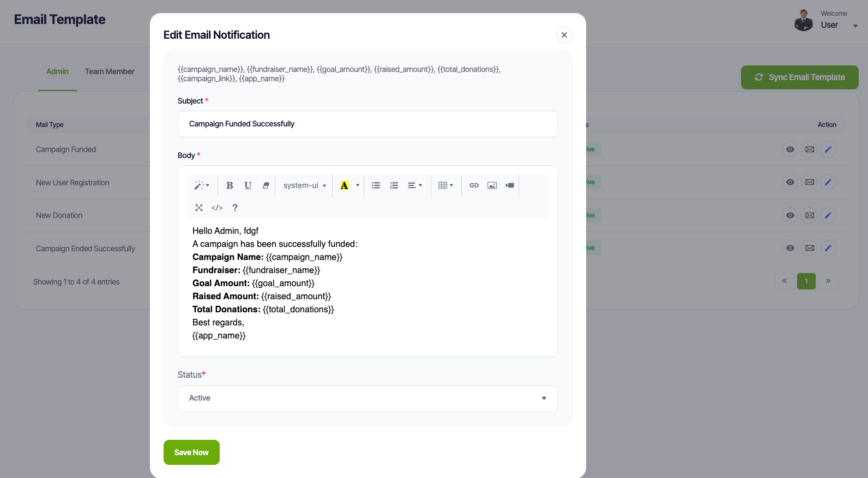The height and width of the screenshot is (478, 868).
Task: Click into the email body text area
Action: coord(368,283)
